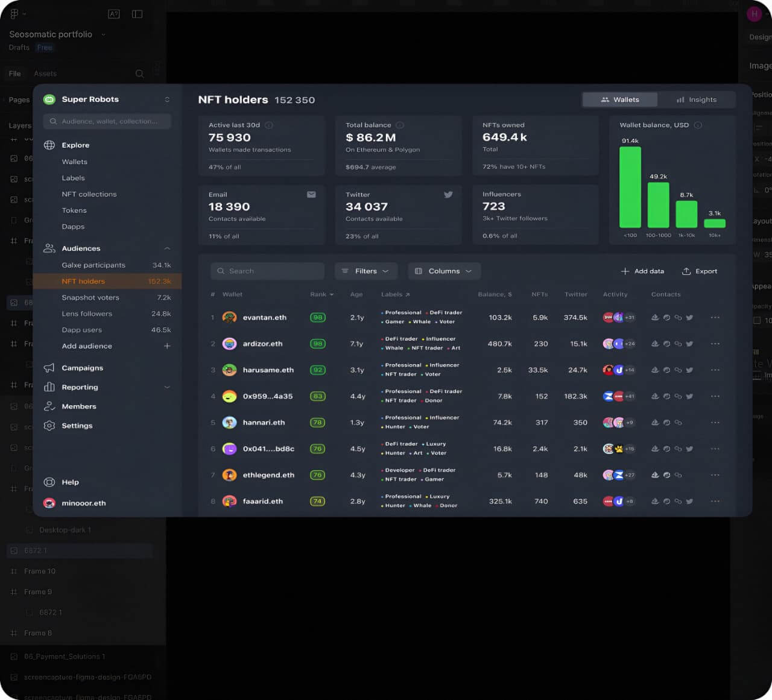Viewport: 772px width, 700px height.
Task: Open Snapshot voters audience
Action: click(90, 297)
